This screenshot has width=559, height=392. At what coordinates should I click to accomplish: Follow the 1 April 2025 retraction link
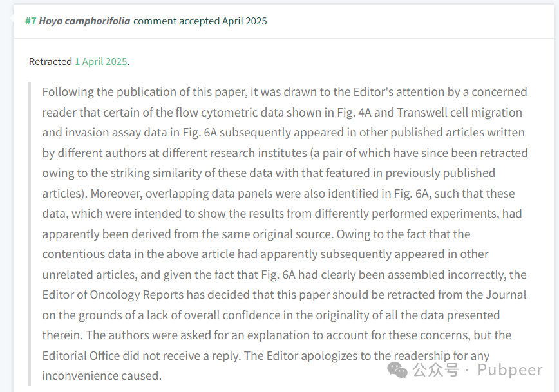[x=101, y=62]
